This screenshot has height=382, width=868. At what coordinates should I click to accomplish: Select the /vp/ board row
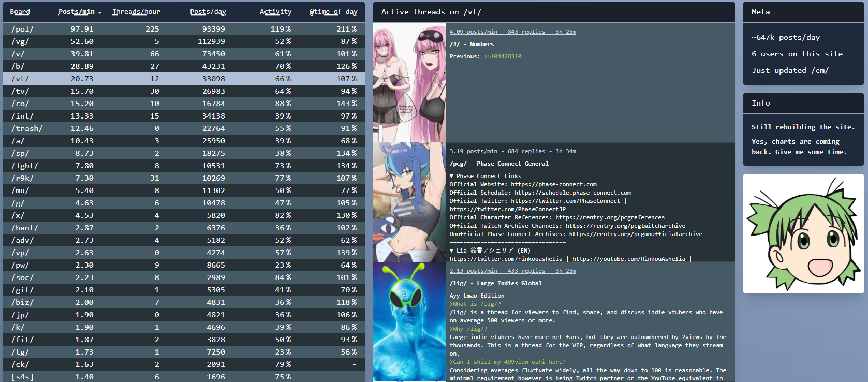184,253
